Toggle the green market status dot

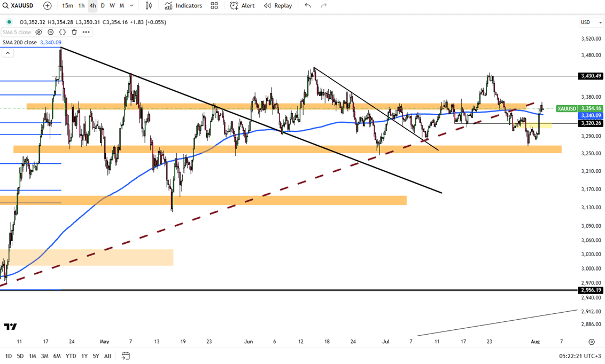(9, 22)
